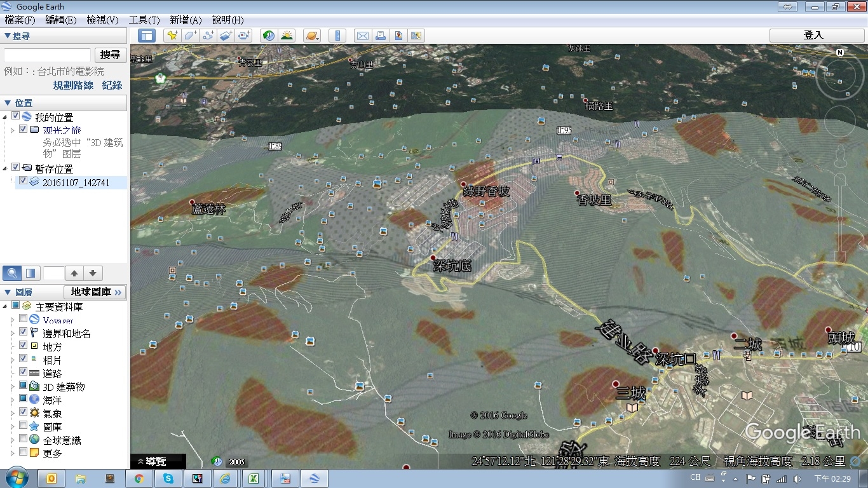Image resolution: width=868 pixels, height=488 pixels.
Task: Add a new placemark with pushpin icon
Action: 172,36
